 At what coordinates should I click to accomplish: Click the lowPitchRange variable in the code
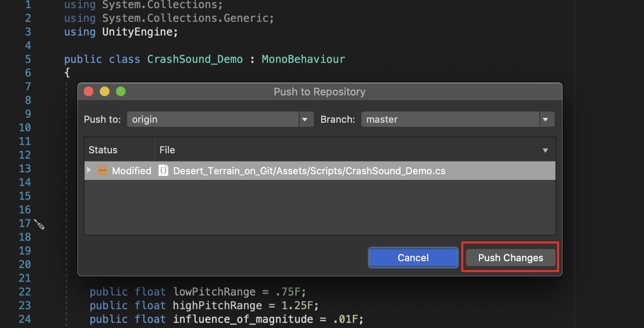click(x=214, y=292)
